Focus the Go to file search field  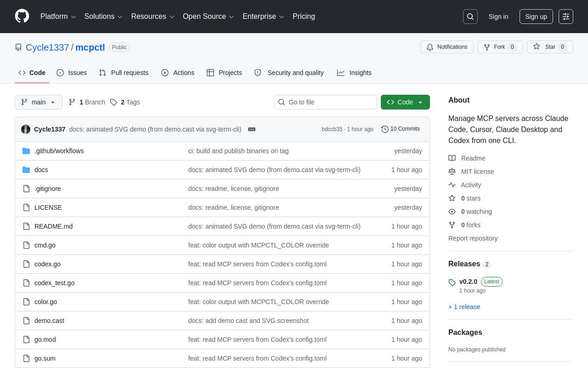click(325, 102)
